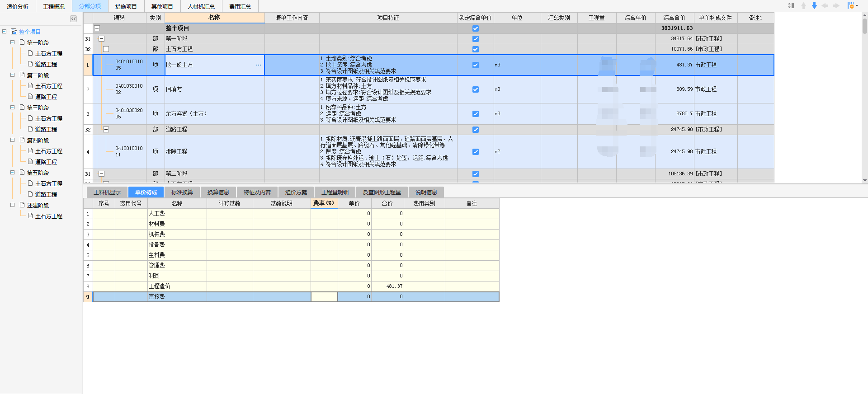Toggle lock price checkbox for first 土石方工程 row
The height and width of the screenshot is (394, 868).
[x=476, y=49]
